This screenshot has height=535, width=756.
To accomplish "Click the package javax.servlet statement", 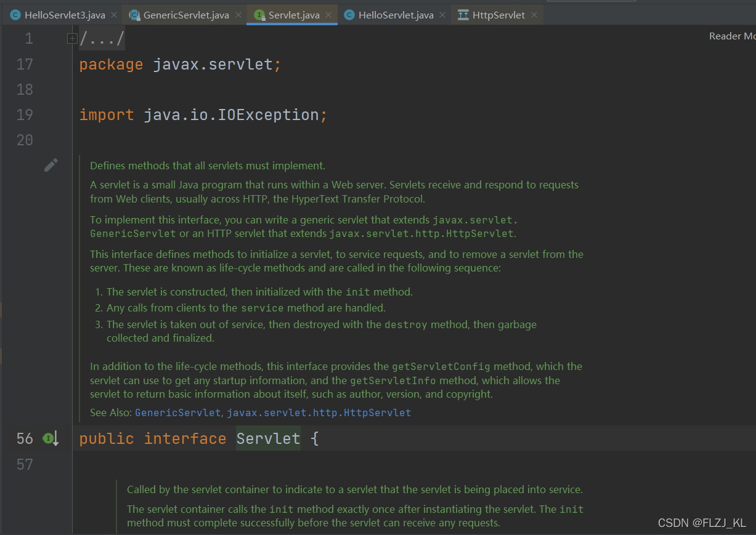I will 181,64.
